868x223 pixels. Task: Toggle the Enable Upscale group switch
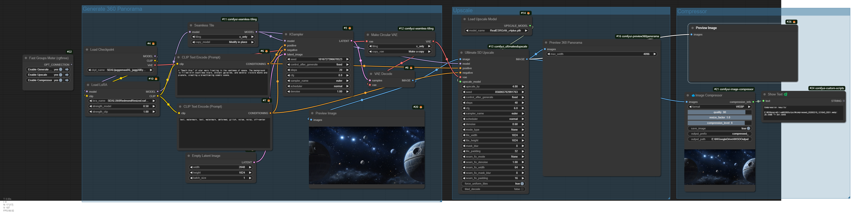coord(61,75)
